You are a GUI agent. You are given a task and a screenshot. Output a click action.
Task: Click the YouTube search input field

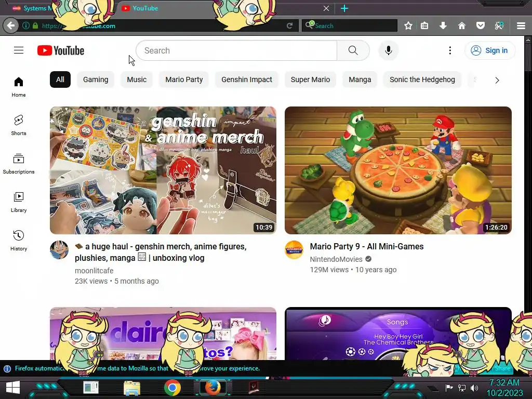coord(236,50)
